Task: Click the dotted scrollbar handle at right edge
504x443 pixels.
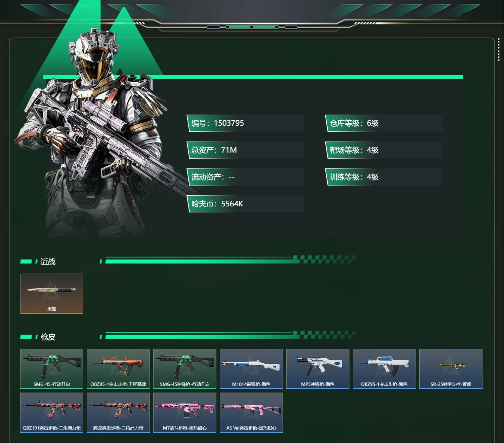Action: pos(499,50)
